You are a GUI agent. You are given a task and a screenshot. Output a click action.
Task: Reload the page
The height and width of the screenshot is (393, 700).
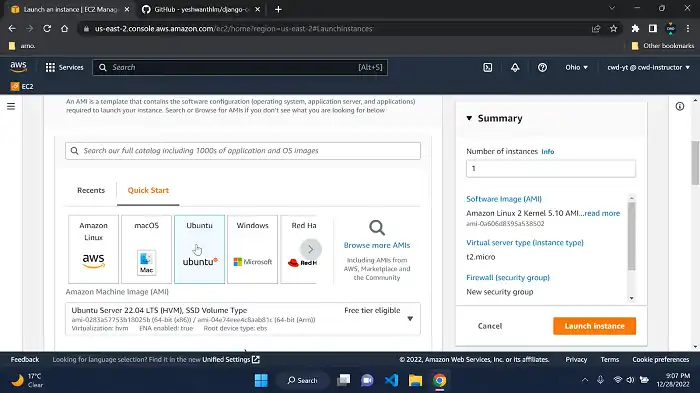pos(47,29)
